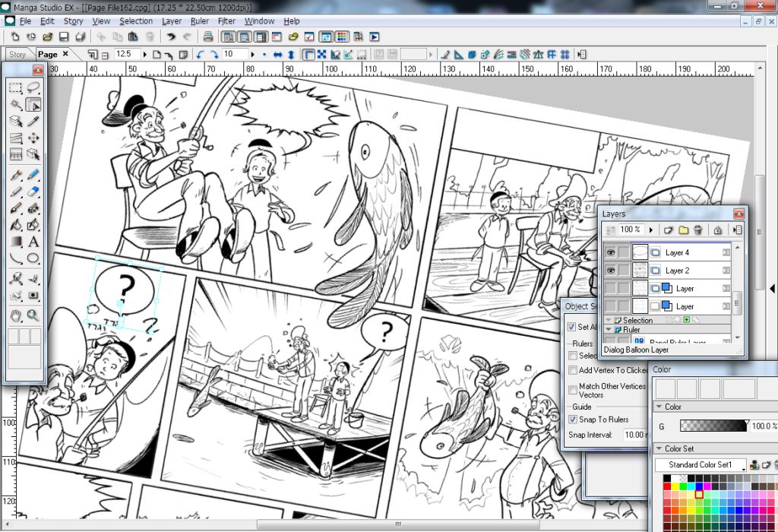This screenshot has height=532, width=778.
Task: Open the Standard Color Set1 dropdown
Action: [x=701, y=465]
